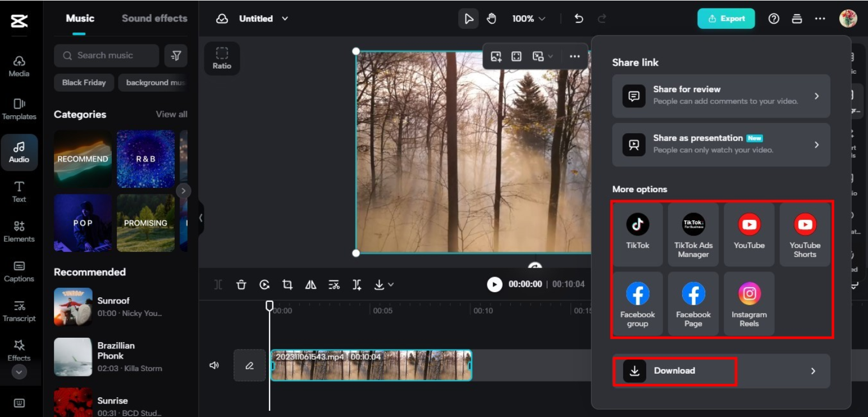Open the Captions panel
The height and width of the screenshot is (417, 868).
(20, 271)
